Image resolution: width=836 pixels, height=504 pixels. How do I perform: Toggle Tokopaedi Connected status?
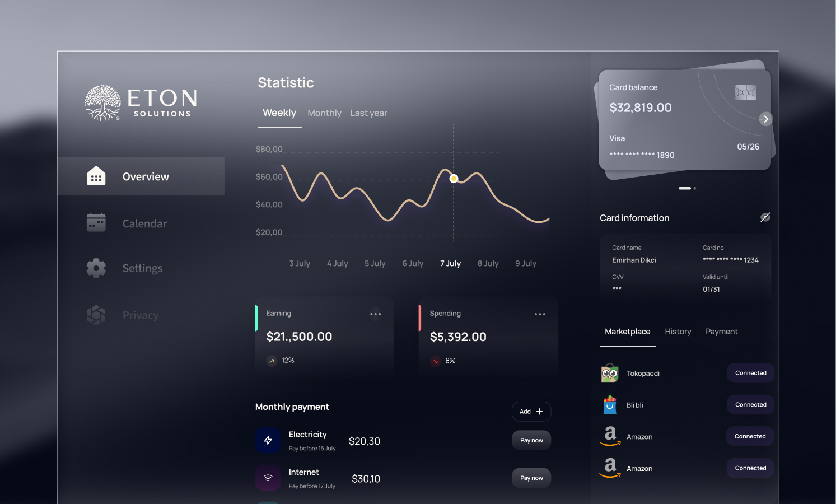coord(750,373)
